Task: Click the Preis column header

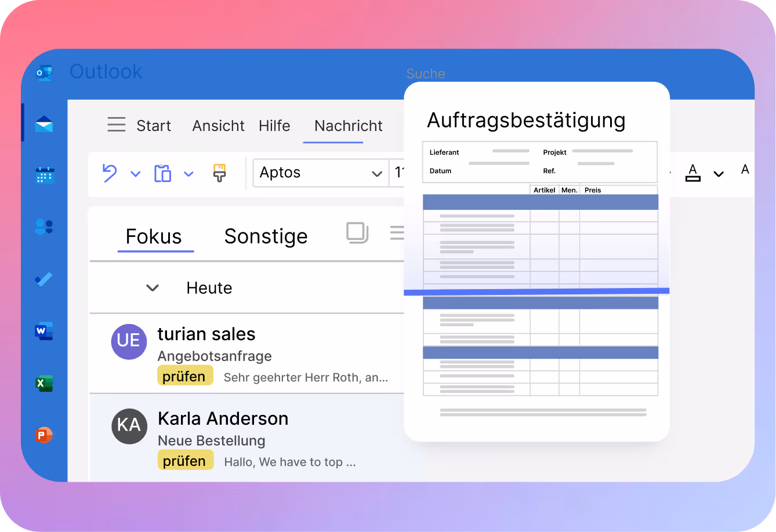Action: click(x=593, y=190)
